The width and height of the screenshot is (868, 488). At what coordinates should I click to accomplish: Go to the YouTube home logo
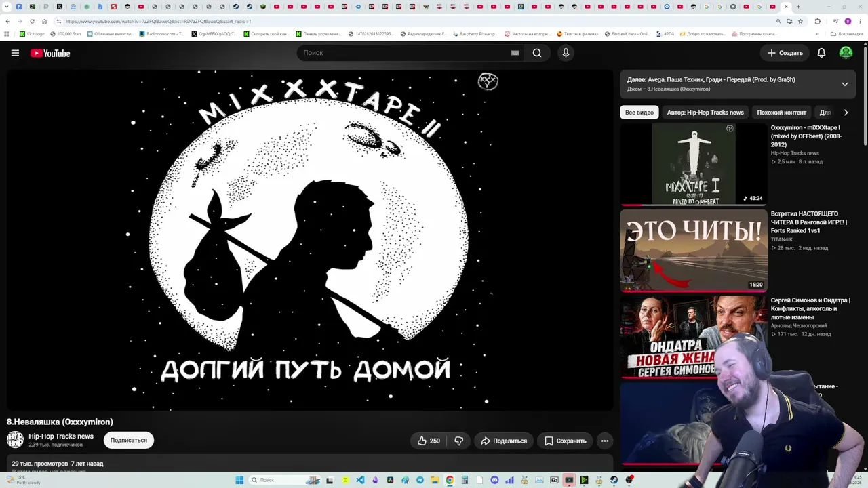coord(50,53)
